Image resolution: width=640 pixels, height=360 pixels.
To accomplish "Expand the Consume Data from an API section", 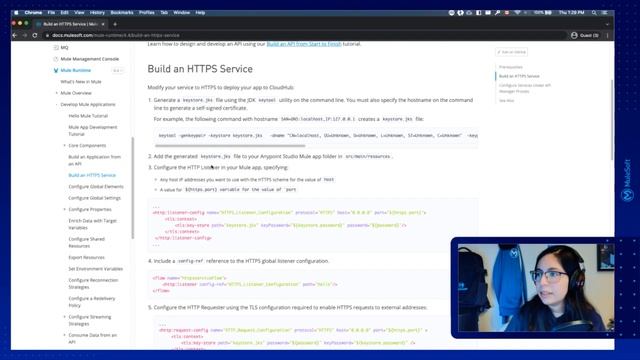I will tap(64, 335).
